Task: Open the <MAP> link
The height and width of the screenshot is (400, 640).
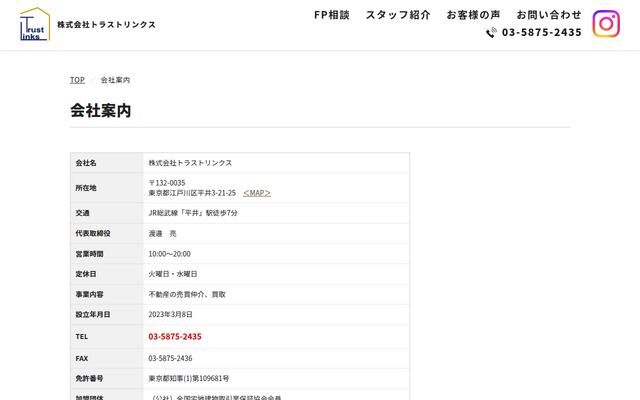Action: point(257,193)
